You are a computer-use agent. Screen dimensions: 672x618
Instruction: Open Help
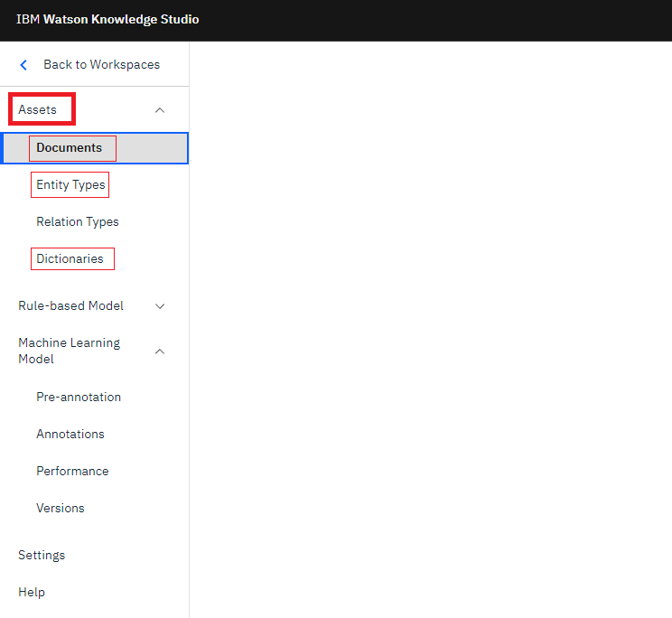click(32, 593)
